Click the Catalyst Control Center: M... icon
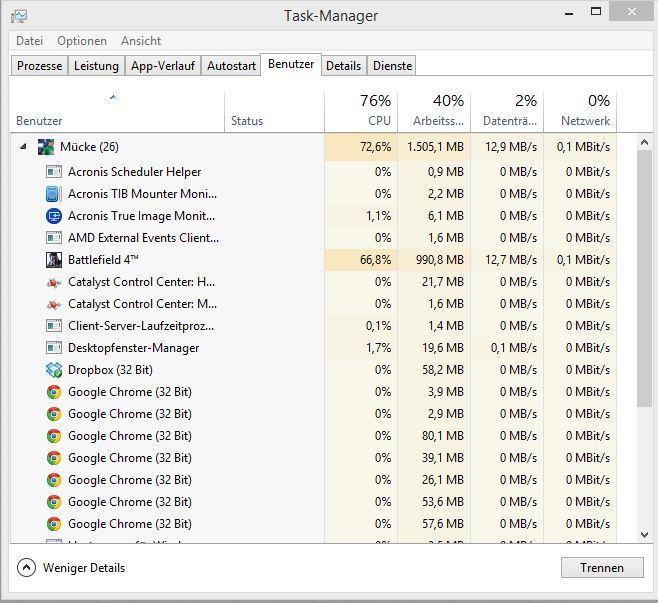The width and height of the screenshot is (658, 603). click(x=54, y=304)
